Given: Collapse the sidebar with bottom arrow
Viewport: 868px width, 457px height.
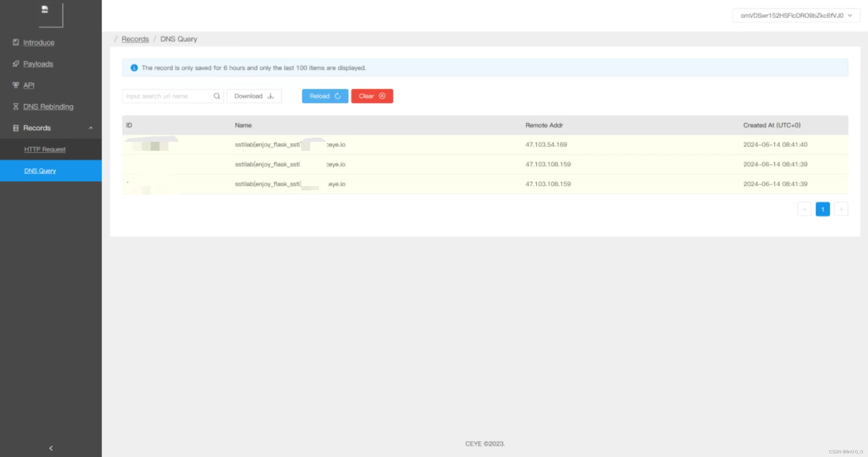Looking at the screenshot, I should click(51, 448).
